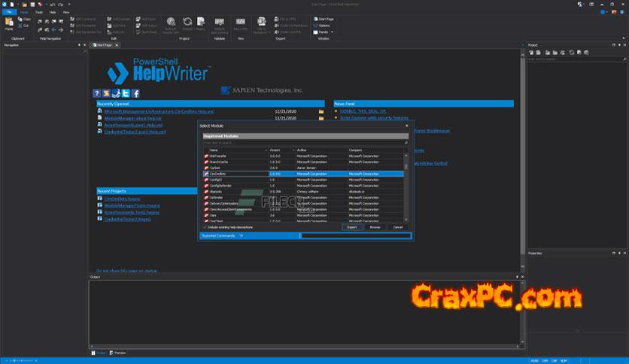Viewport: 629px width, 364px height.
Task: Click Cancel in Select Module dialog
Action: (398, 226)
